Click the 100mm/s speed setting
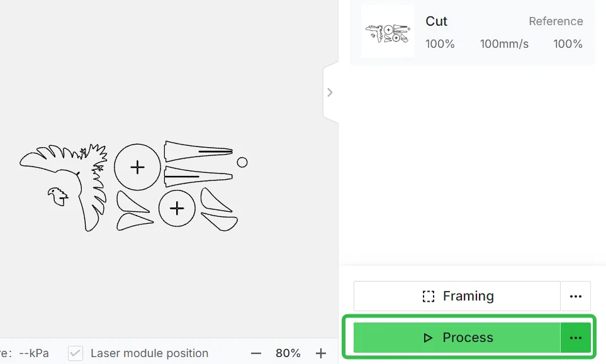606x364 pixels. 504,43
